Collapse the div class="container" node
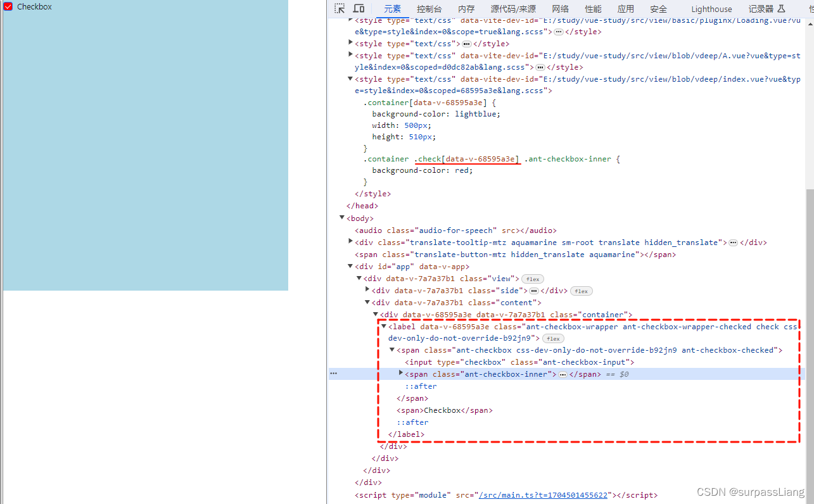Viewport: 814px width, 504px height. [x=376, y=314]
